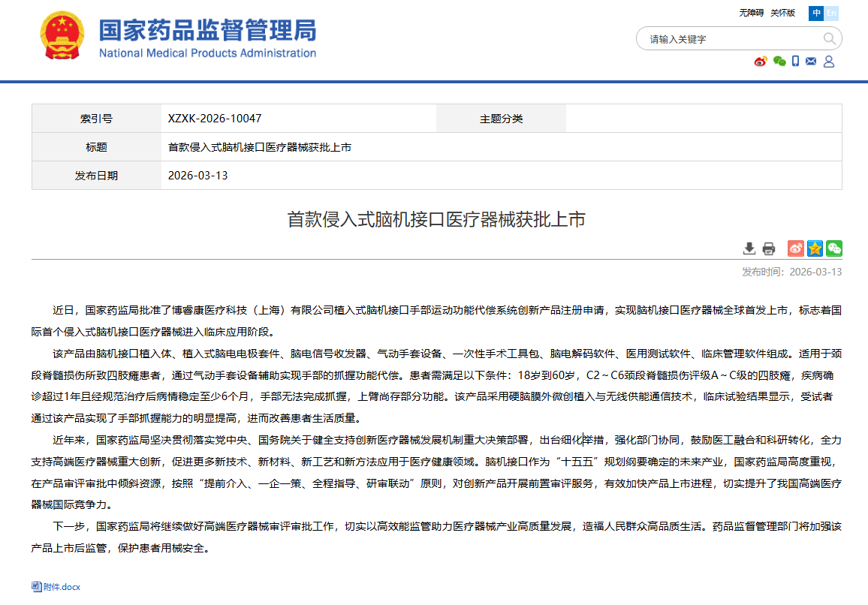Share article via green WeChat button

[x=833, y=248]
